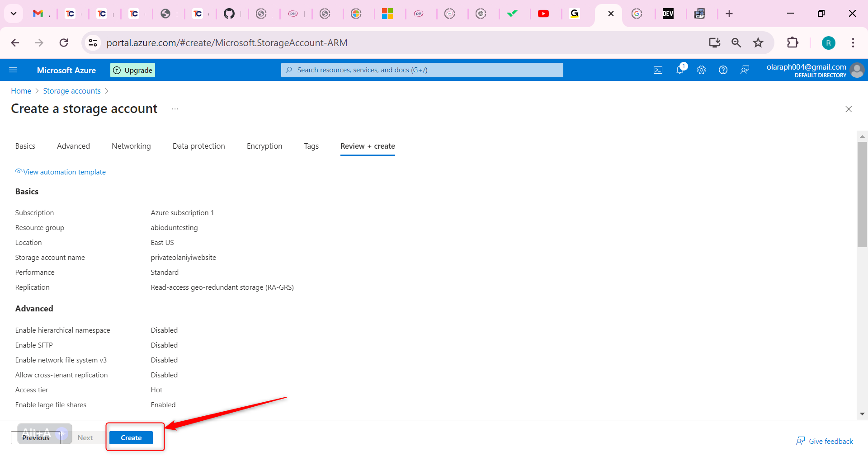Screen dimensions: 868x461
Task: Open the ellipsis menu next to page title
Action: [175, 108]
